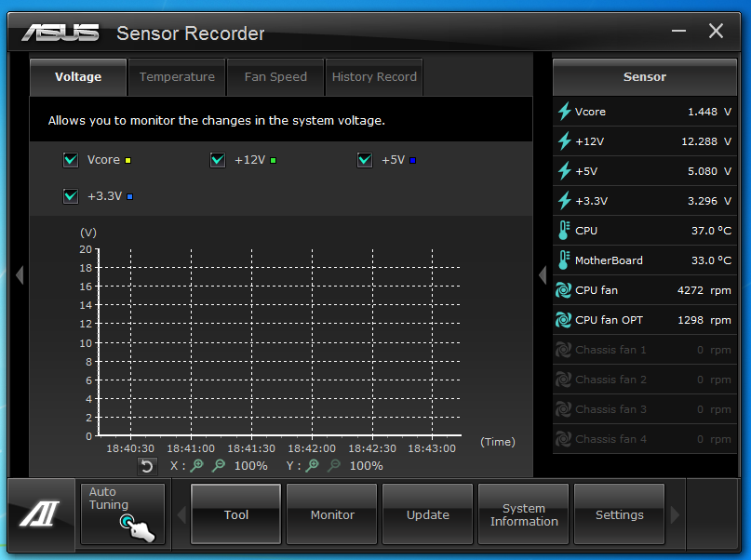Image resolution: width=751 pixels, height=560 pixels.
Task: Open the Monitor menu button
Action: [332, 514]
